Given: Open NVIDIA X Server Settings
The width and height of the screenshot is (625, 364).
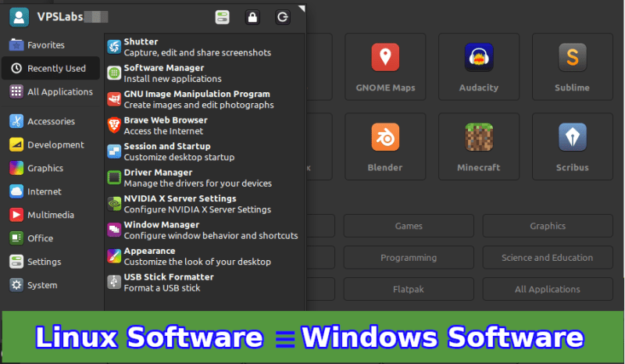Looking at the screenshot, I should (x=205, y=204).
